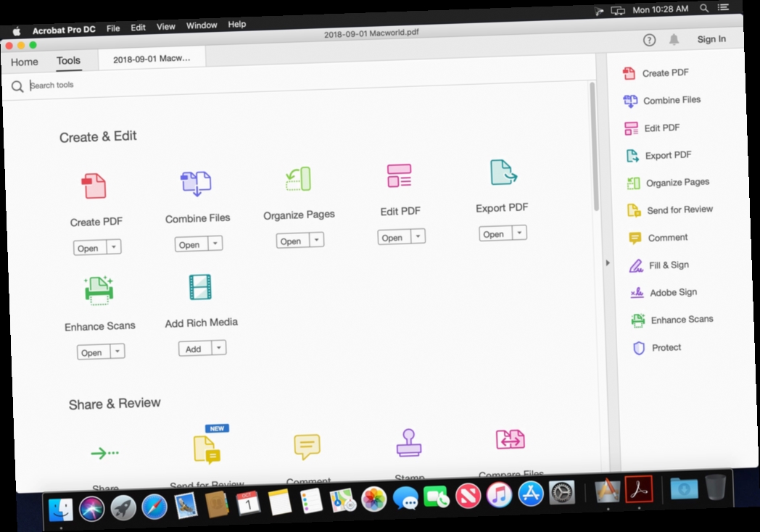
Task: Open Export PDF from the right sidebar
Action: (x=659, y=155)
